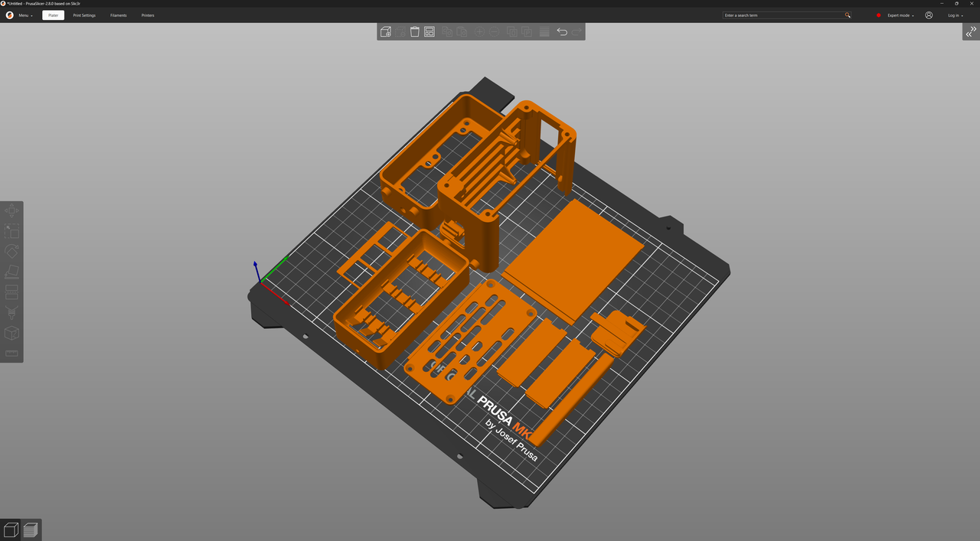Click the Variable layer height icon

click(x=544, y=32)
